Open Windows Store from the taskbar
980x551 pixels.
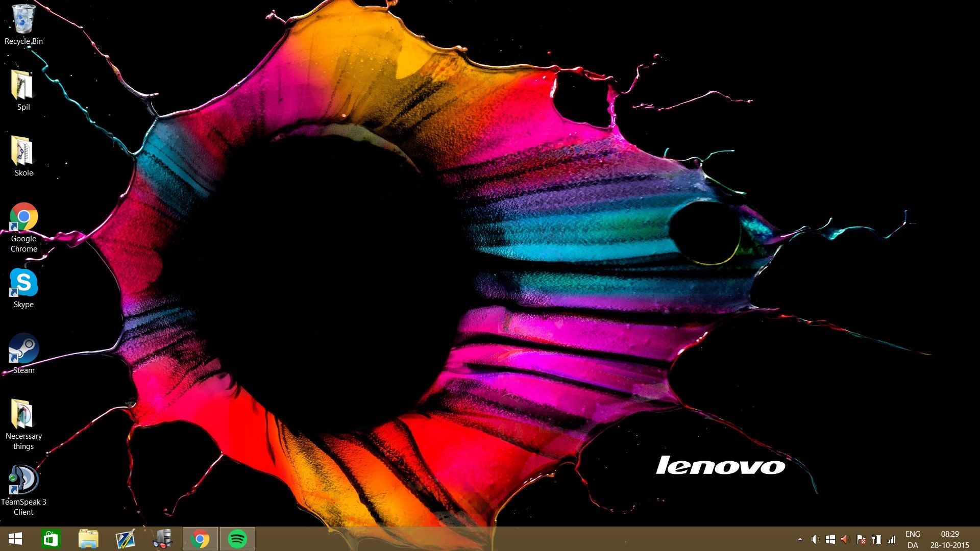click(51, 539)
